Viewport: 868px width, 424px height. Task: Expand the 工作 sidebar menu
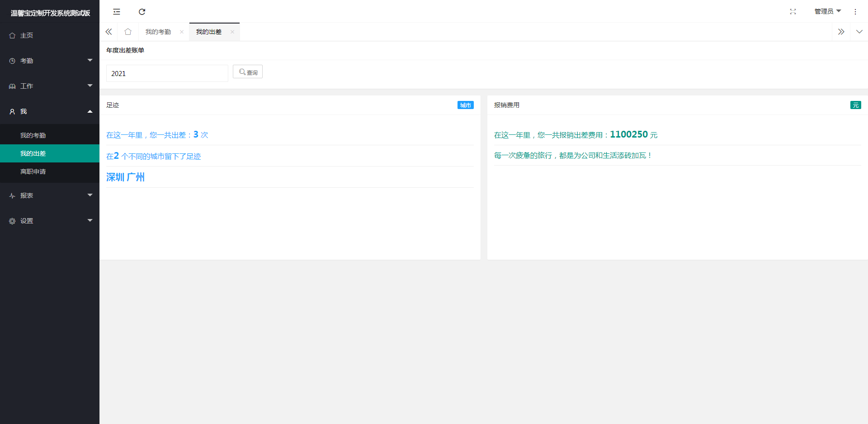click(50, 86)
